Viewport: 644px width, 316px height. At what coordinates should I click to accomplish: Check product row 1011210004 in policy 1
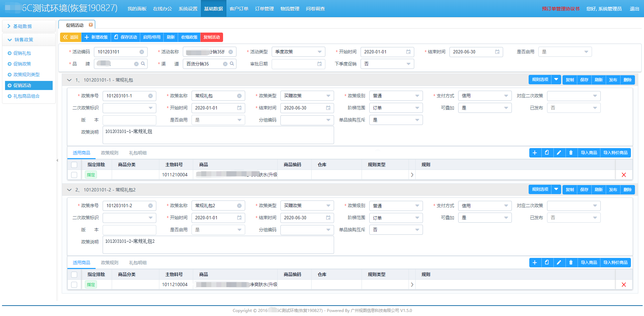74,175
